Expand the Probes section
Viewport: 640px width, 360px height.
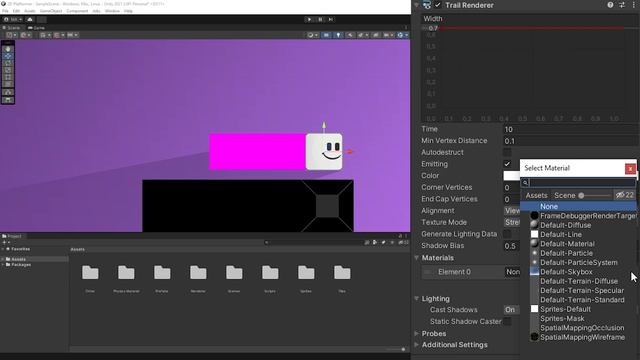click(x=417, y=333)
